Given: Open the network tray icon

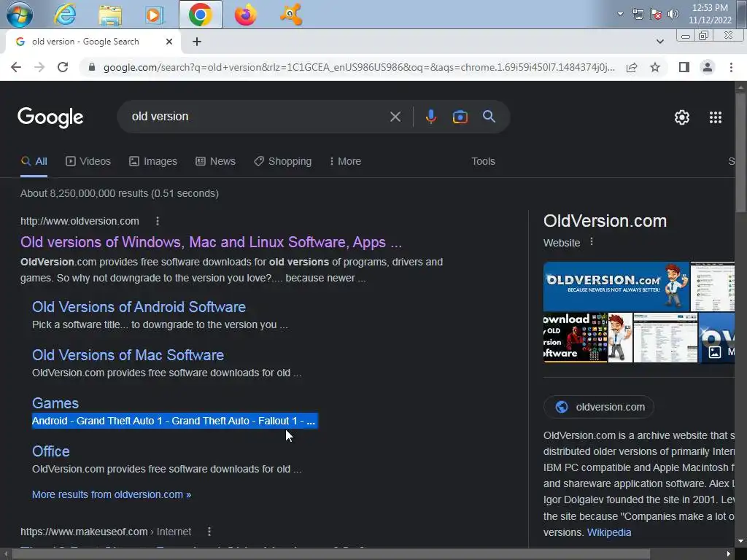Looking at the screenshot, I should 638,15.
